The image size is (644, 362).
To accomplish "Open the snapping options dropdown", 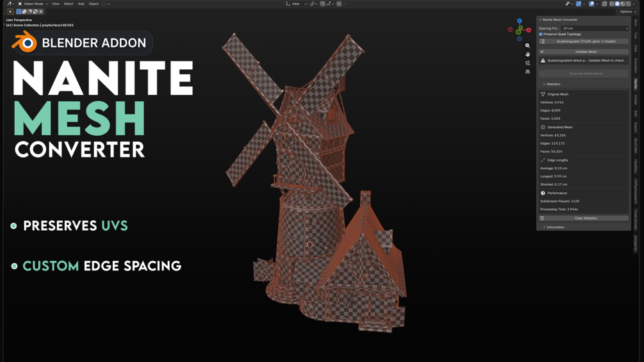I will pos(330,4).
